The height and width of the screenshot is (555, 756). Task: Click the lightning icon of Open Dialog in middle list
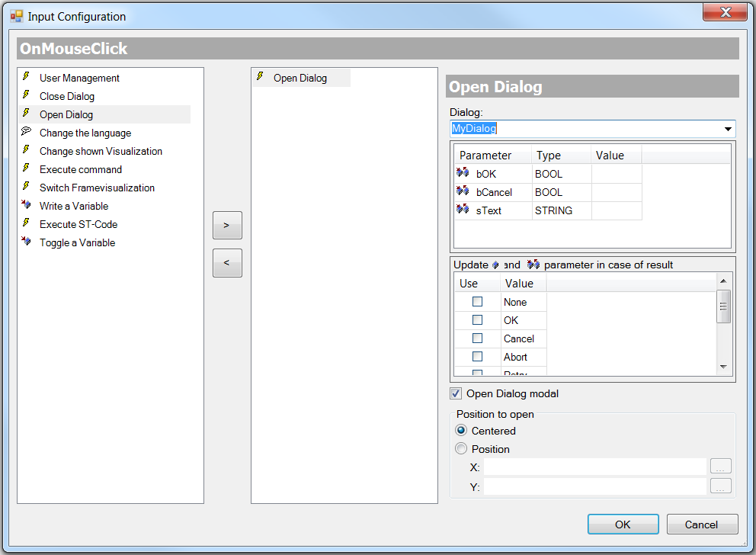tap(260, 77)
